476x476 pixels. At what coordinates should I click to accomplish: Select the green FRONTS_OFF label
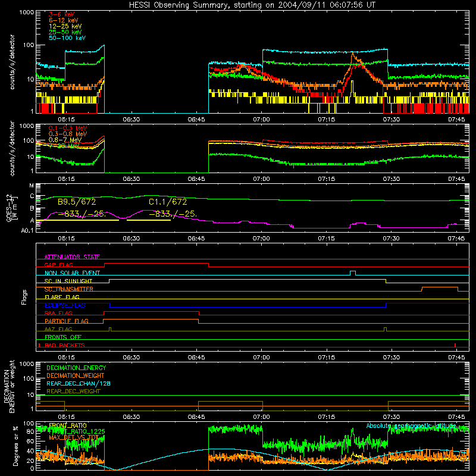63,337
